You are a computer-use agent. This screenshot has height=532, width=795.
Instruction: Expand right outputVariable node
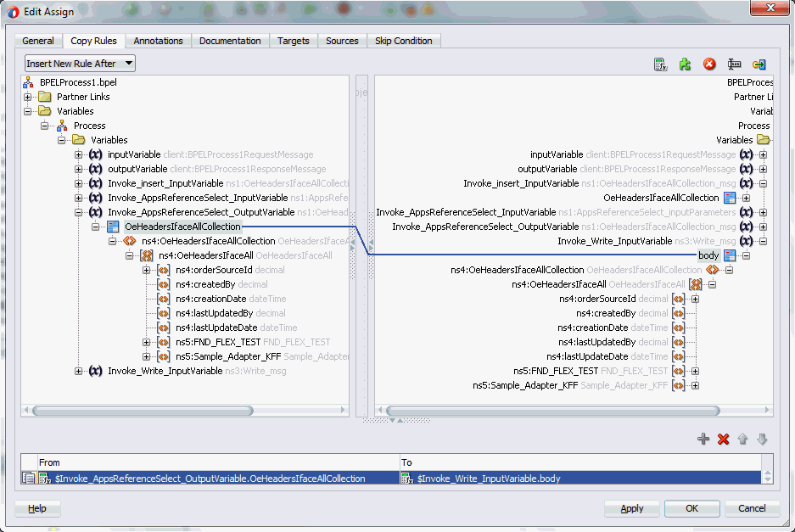point(763,169)
